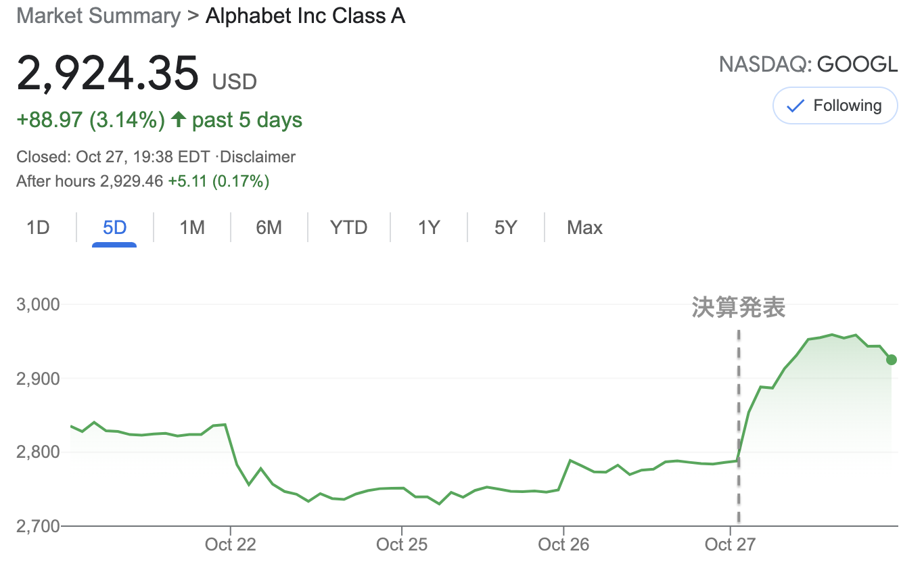The width and height of the screenshot is (924, 564).
Task: Select the 1D time range tab
Action: [x=39, y=228]
